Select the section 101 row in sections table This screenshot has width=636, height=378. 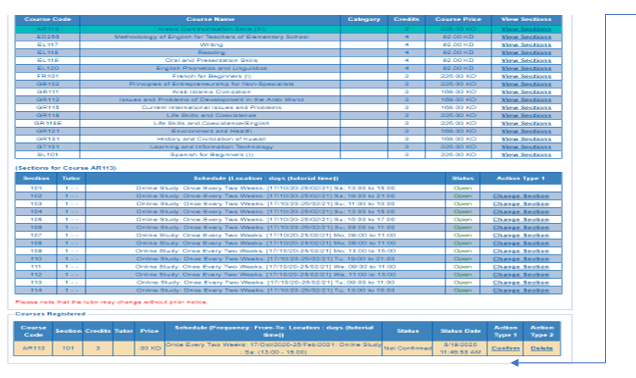(x=288, y=188)
